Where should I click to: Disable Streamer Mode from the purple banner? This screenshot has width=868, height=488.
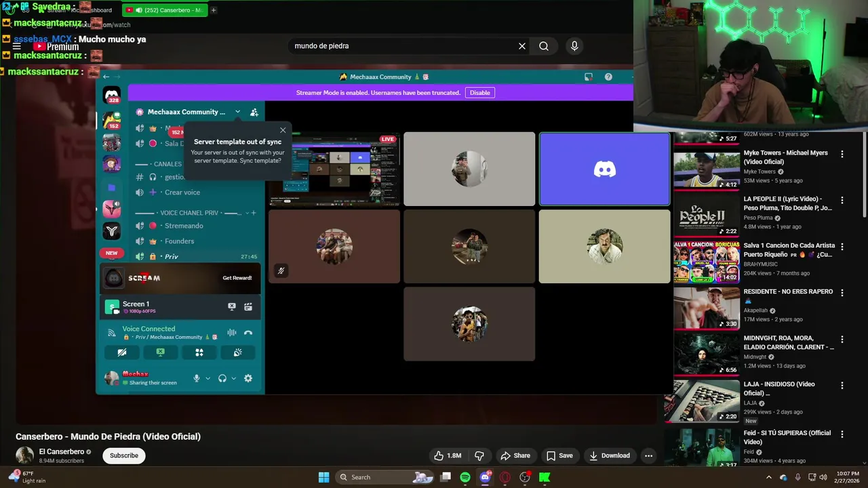click(479, 93)
